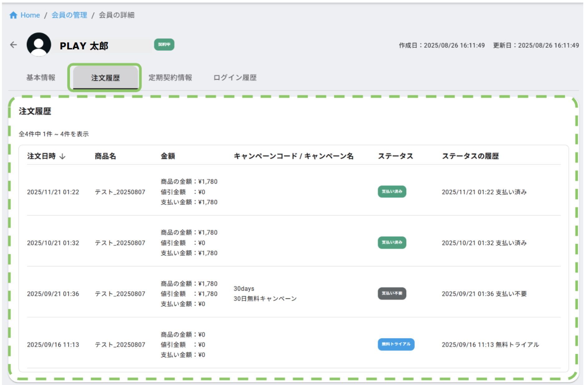The width and height of the screenshot is (588, 385).
Task: Click the gray 支払い不要 status badge
Action: (x=392, y=293)
